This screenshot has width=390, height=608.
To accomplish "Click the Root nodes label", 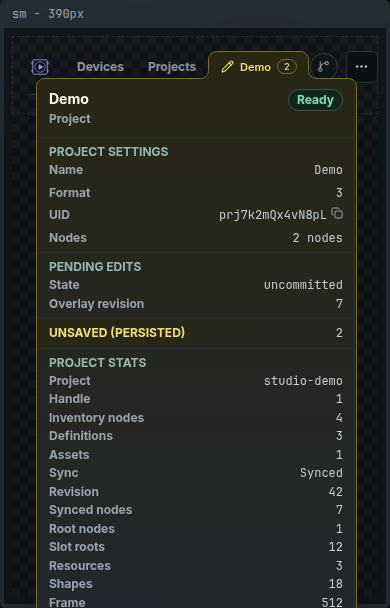I will point(82,529).
